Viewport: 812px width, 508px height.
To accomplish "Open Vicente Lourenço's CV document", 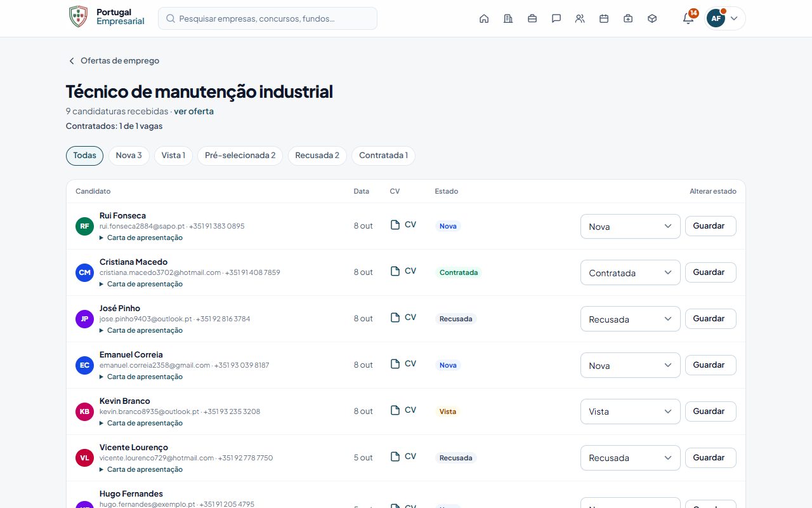I will pos(403,457).
